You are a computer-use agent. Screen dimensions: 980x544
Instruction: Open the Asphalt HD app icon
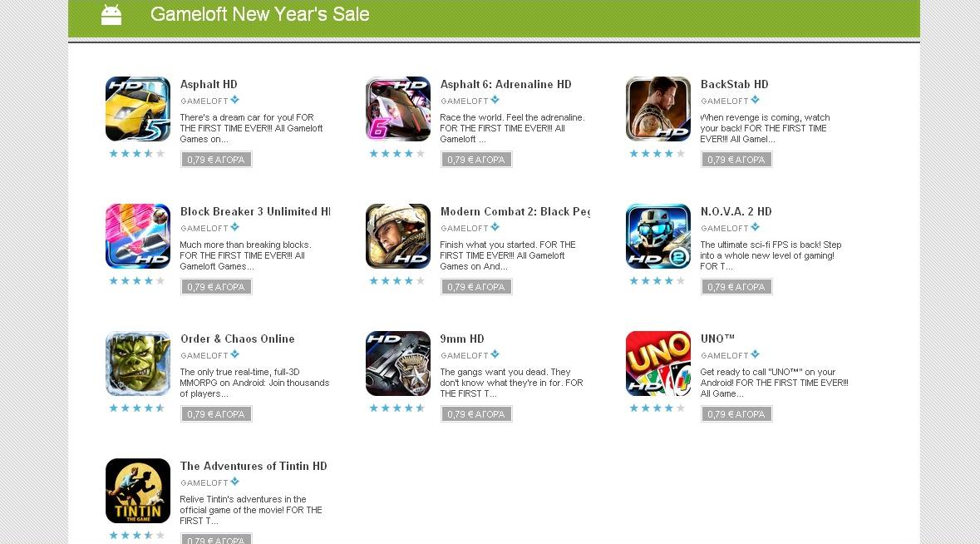point(137,109)
